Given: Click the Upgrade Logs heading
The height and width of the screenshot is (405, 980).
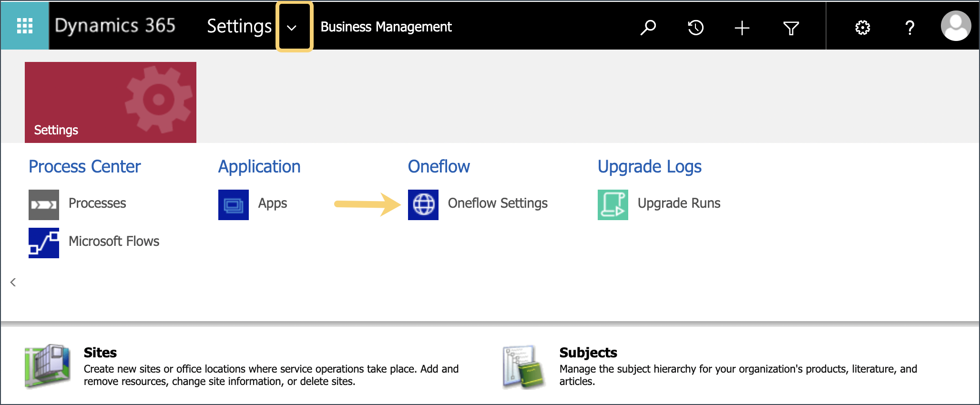Looking at the screenshot, I should point(650,167).
